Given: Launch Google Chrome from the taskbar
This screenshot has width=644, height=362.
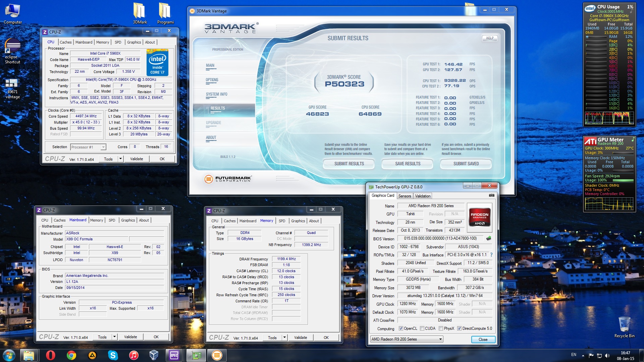Looking at the screenshot, I should [x=71, y=355].
